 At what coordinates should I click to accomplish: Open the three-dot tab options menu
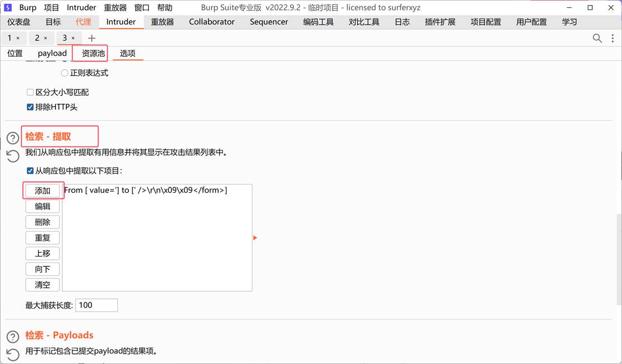point(612,38)
